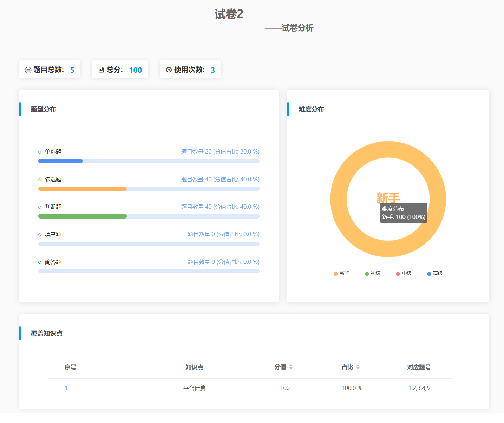Click 题目数量 20 (分值占比: 20.0 %) text
504x423 pixels.
pyautogui.click(x=220, y=152)
